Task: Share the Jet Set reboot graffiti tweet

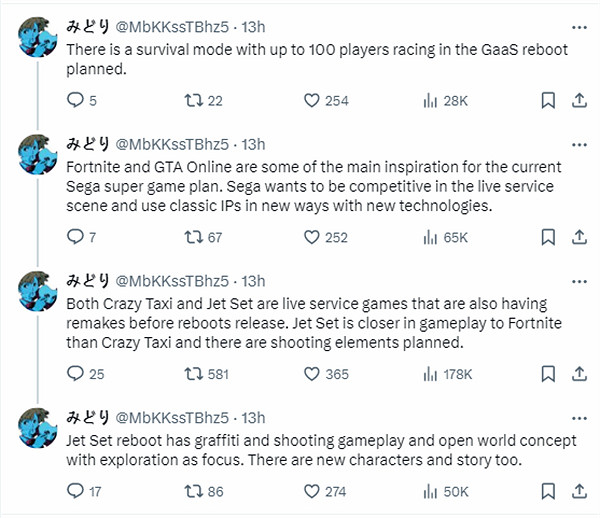Action: coord(578,491)
